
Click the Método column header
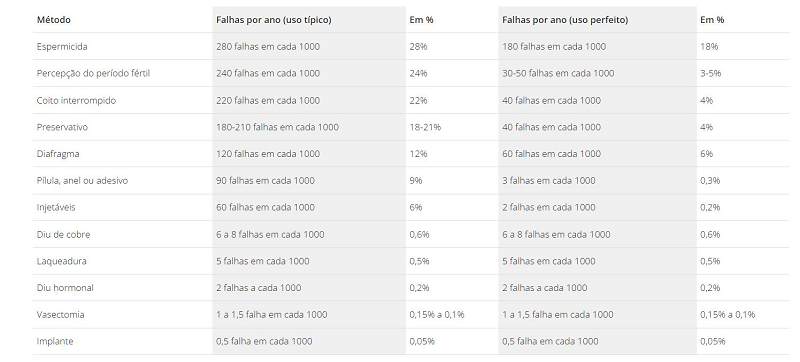(54, 20)
